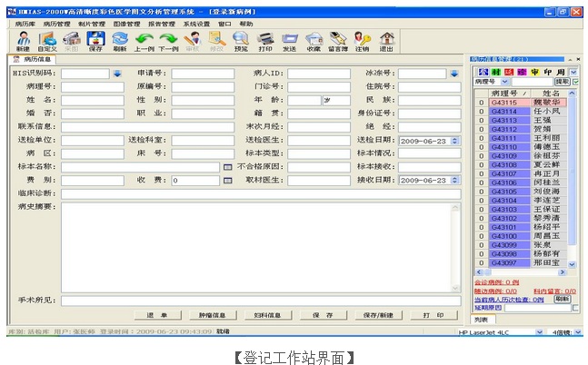This screenshot has width=588, height=365.
Task: Toggle the checkbox beside 延期原因 field
Action: [576, 308]
